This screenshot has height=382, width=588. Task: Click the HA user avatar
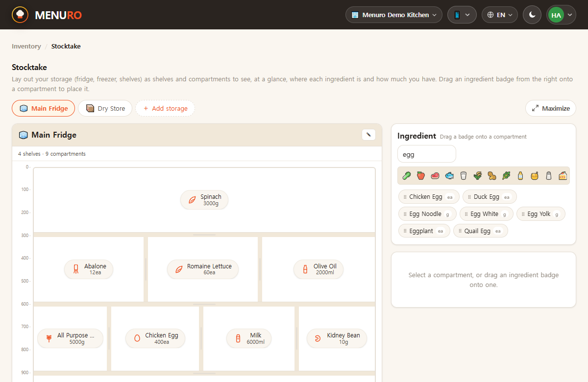click(556, 15)
